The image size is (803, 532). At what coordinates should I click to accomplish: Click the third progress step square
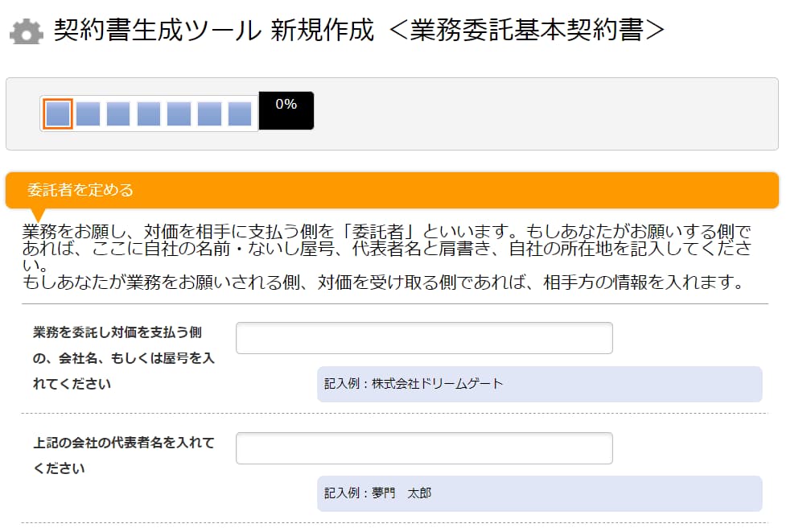tap(118, 113)
